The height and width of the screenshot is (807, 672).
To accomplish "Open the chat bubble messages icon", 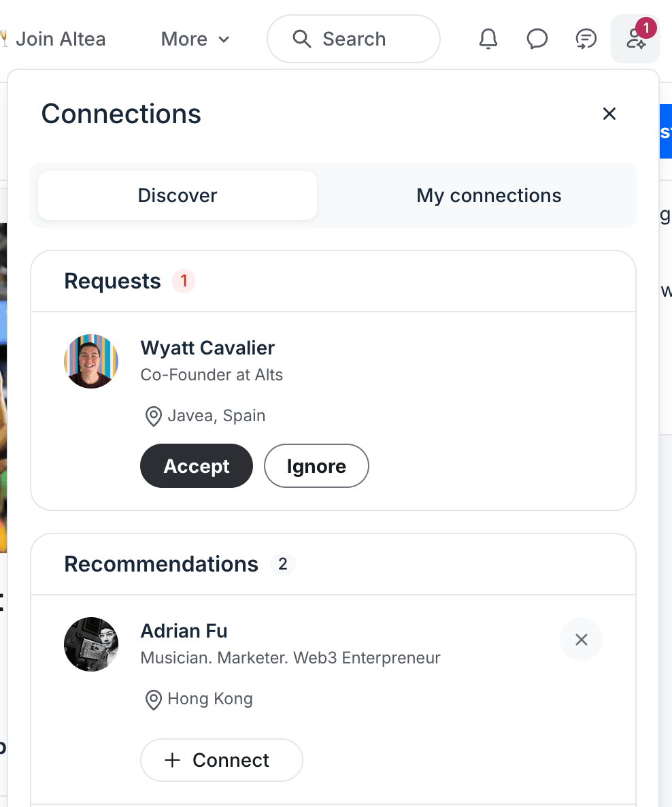I will [x=537, y=39].
